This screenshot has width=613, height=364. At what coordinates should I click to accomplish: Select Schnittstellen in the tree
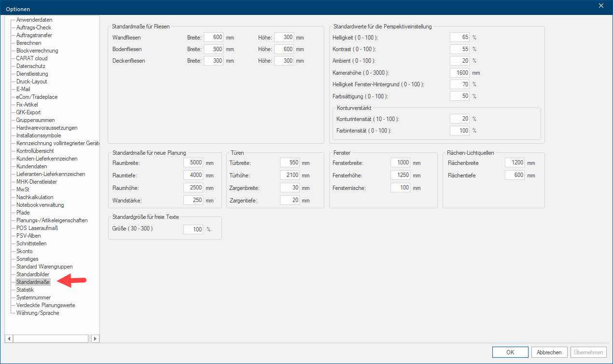click(x=31, y=243)
